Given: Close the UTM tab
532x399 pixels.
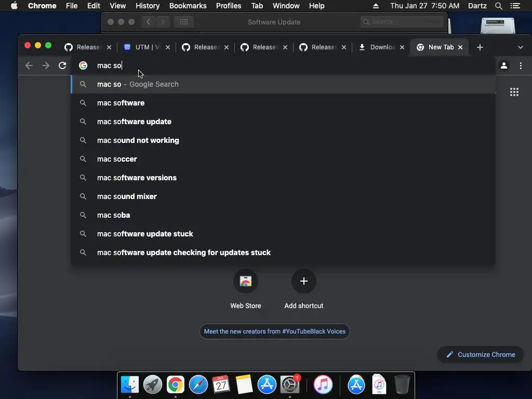Looking at the screenshot, I should tap(168, 47).
